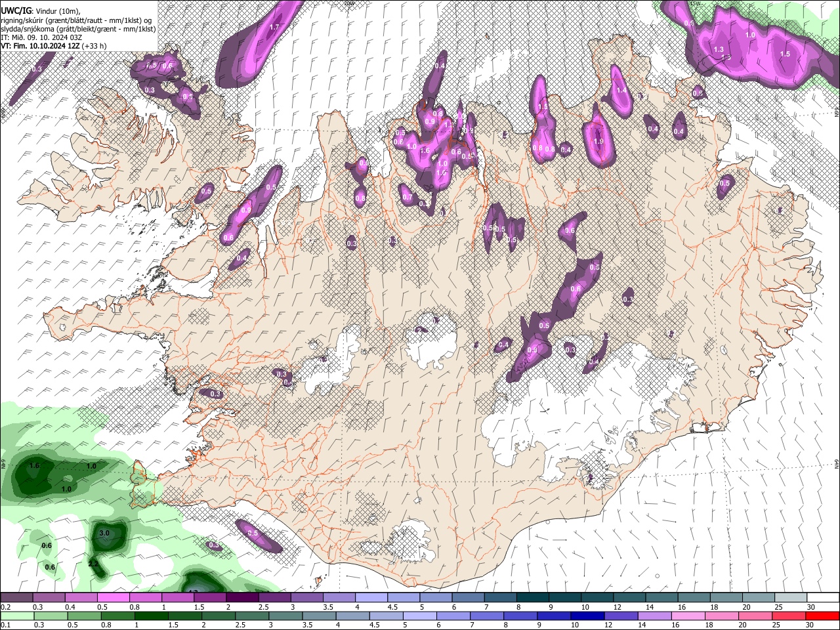
Task: Click the 'IT: Mið. 09. 10. 2024 03Z' line
Action: (x=41, y=37)
